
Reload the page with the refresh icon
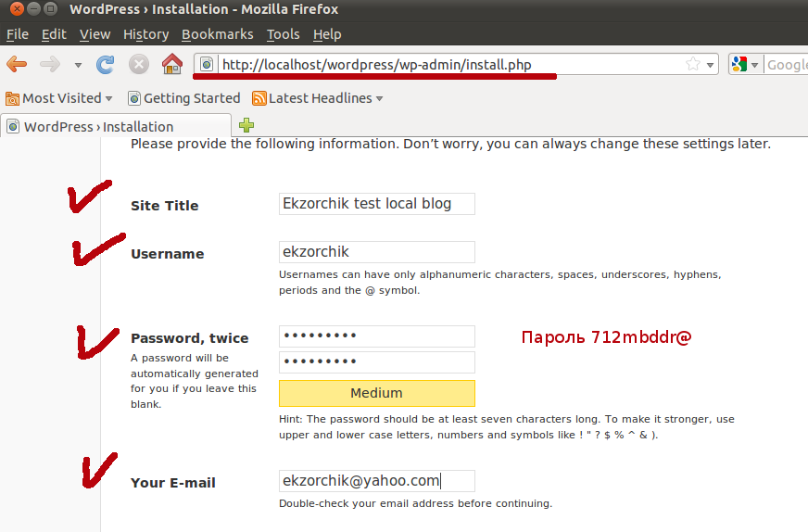pyautogui.click(x=106, y=65)
